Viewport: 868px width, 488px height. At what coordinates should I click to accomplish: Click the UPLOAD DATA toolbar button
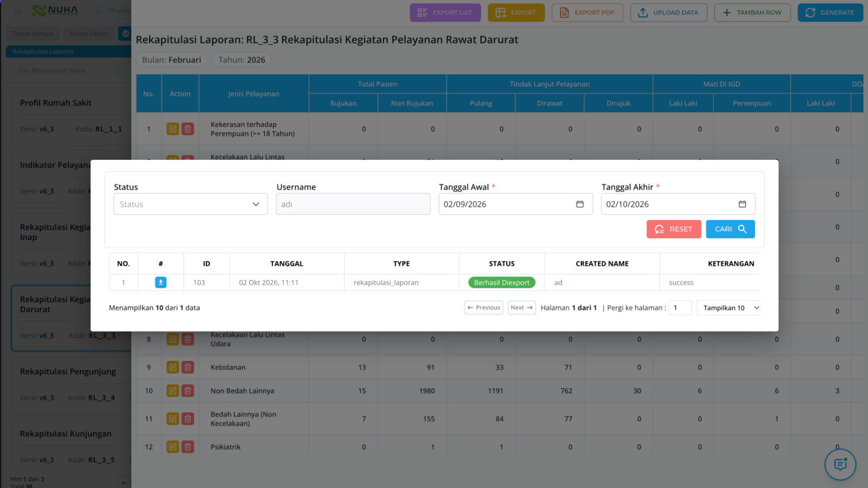point(669,12)
